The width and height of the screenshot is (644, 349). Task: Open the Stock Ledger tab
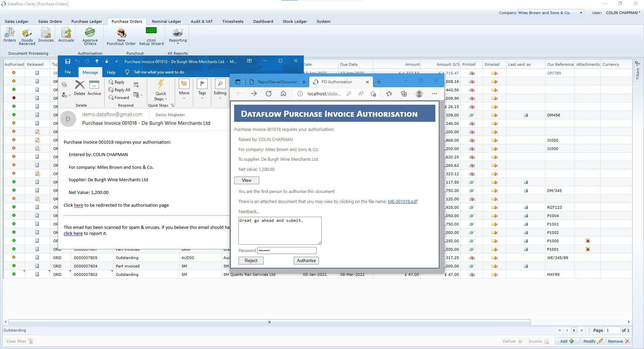pos(295,21)
